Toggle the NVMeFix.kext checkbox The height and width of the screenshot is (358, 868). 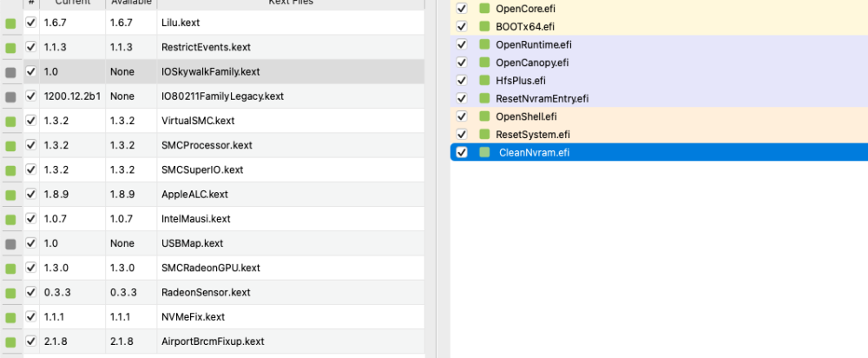click(x=31, y=316)
